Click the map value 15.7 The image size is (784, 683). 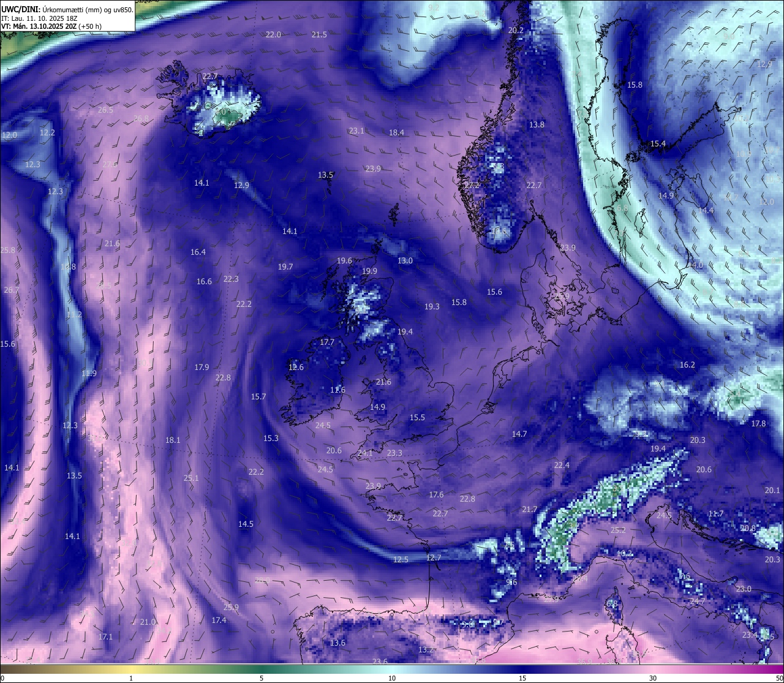point(258,397)
